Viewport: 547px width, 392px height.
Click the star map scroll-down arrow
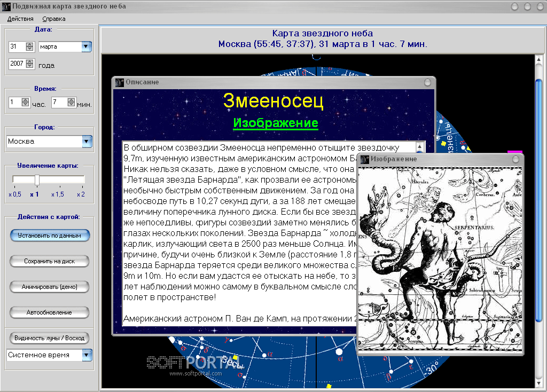538,383
